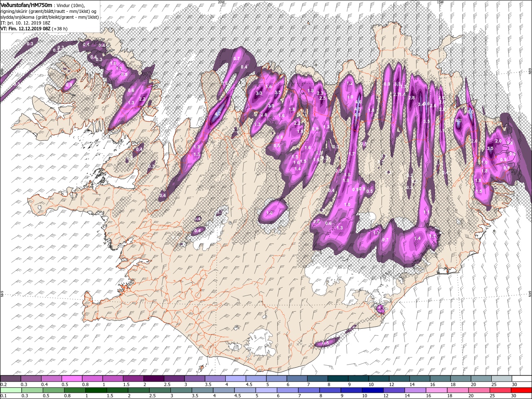Select lower scale pale green swatch between 0.1 and 0.3

point(11,390)
